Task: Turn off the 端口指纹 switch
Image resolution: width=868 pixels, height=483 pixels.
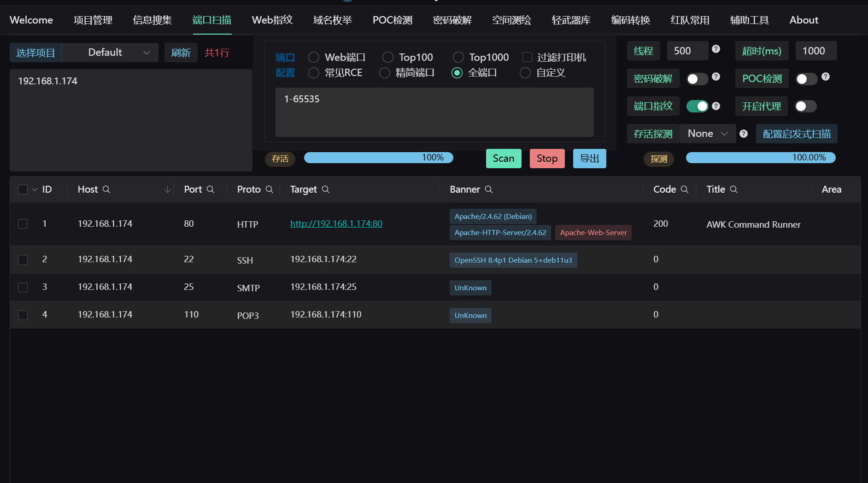Action: coord(698,106)
